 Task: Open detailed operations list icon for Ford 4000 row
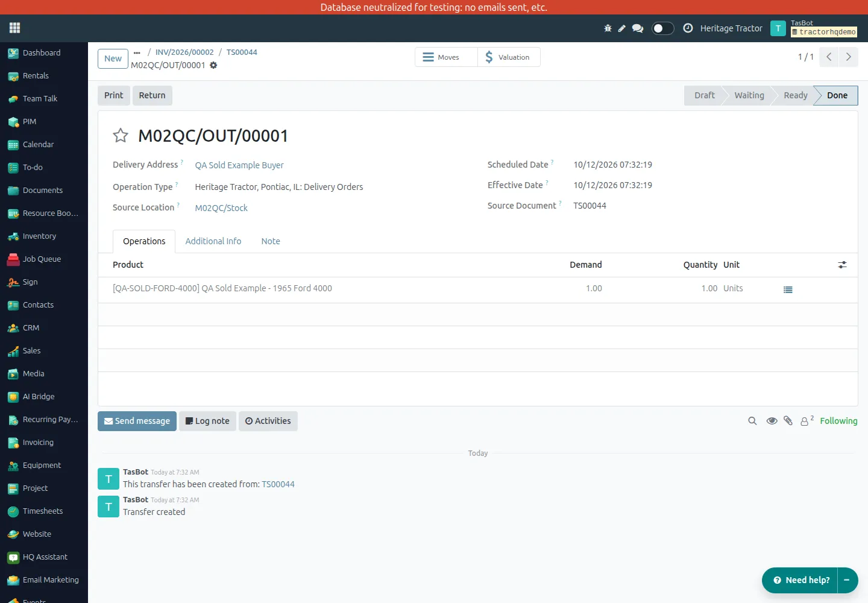[788, 289]
